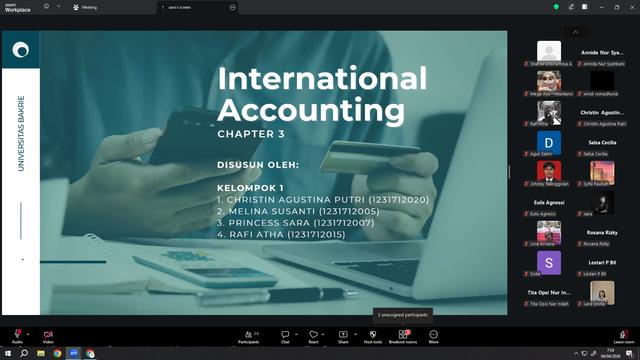Select Siska's S avatar tile
Viewport: 640px width, 360px height.
pyautogui.click(x=549, y=263)
